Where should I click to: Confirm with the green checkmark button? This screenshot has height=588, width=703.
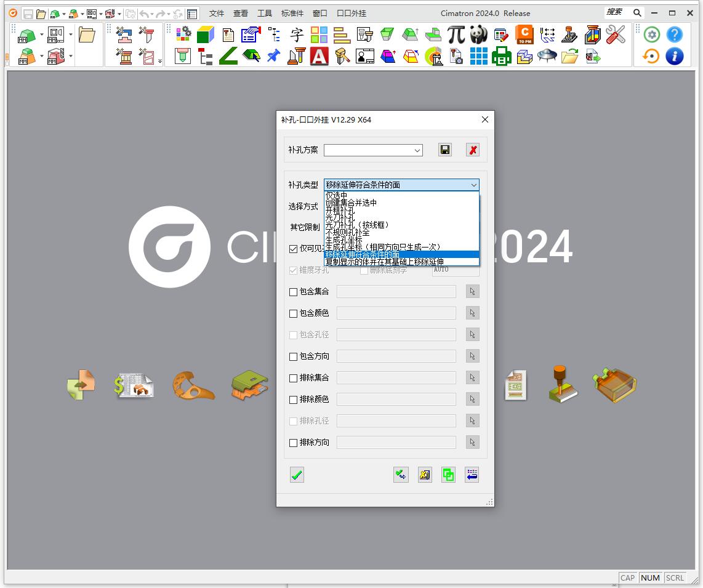click(297, 475)
